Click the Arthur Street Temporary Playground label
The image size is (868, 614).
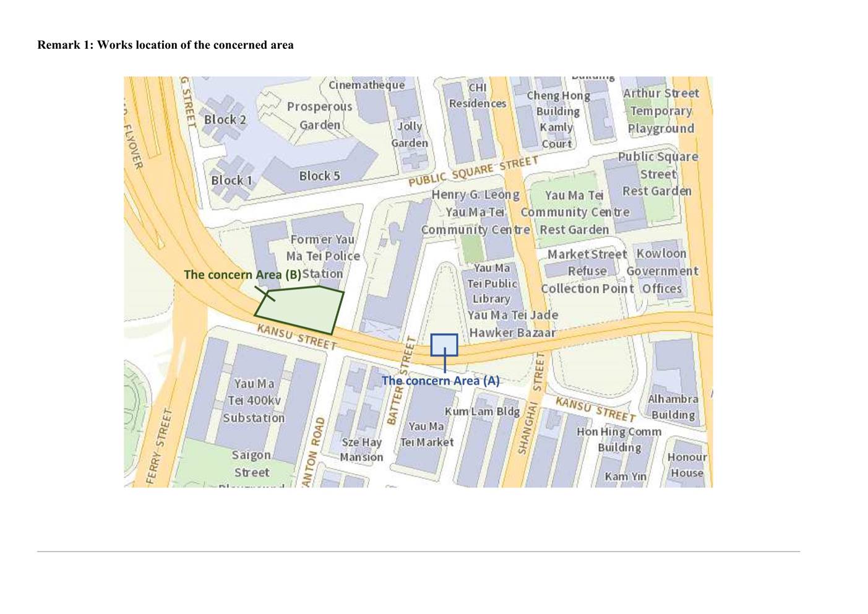point(661,111)
